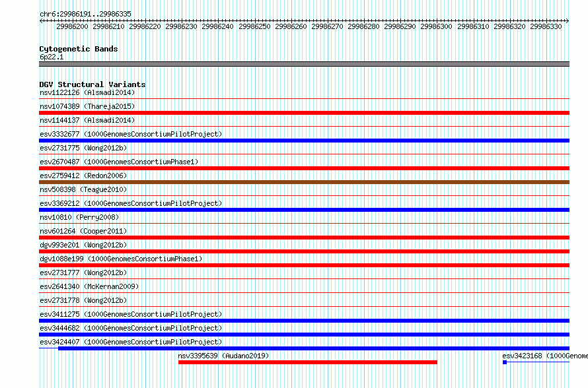
Task: Click the nsv1122126 (Alsmadi2014) variant label
Action: point(87,92)
